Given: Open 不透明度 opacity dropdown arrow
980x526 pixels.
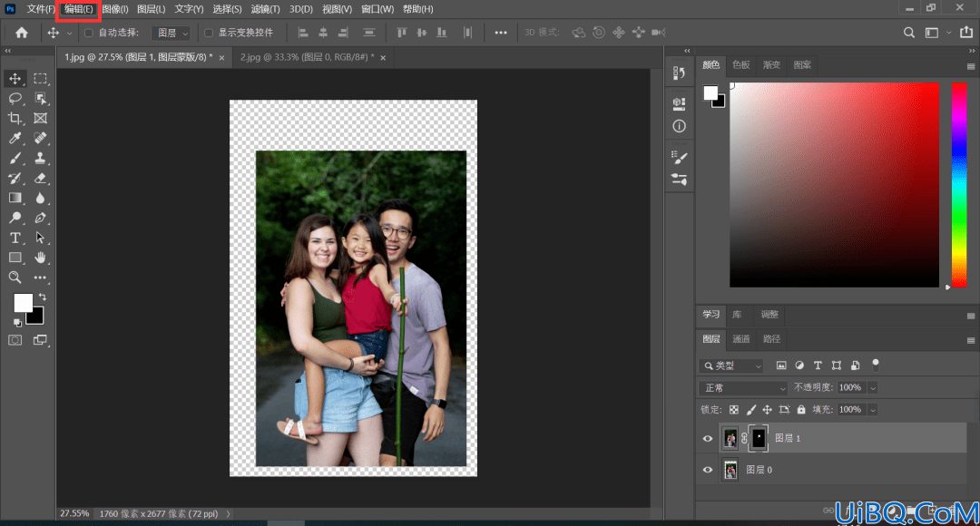Looking at the screenshot, I should (x=873, y=388).
